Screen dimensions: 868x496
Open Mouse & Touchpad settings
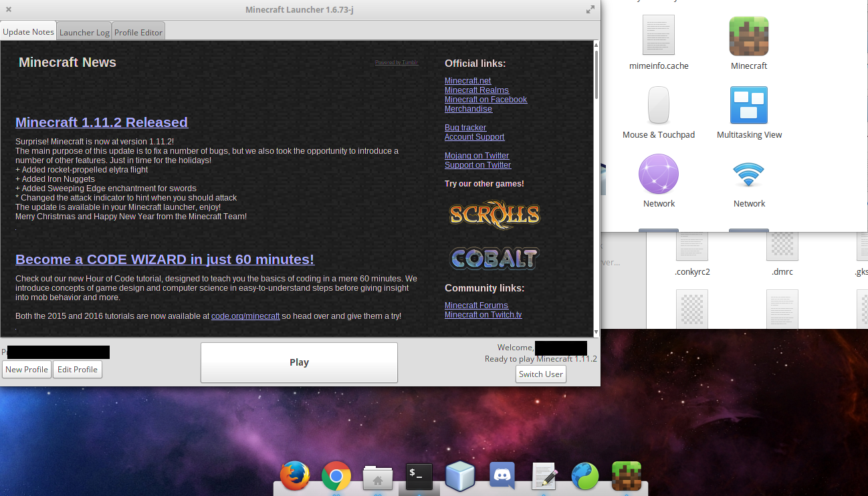(x=658, y=105)
